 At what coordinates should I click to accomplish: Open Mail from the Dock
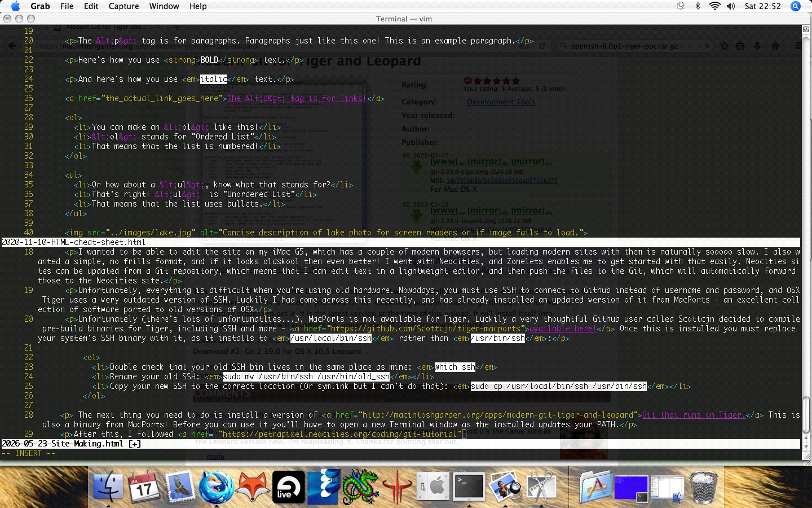[x=180, y=487]
